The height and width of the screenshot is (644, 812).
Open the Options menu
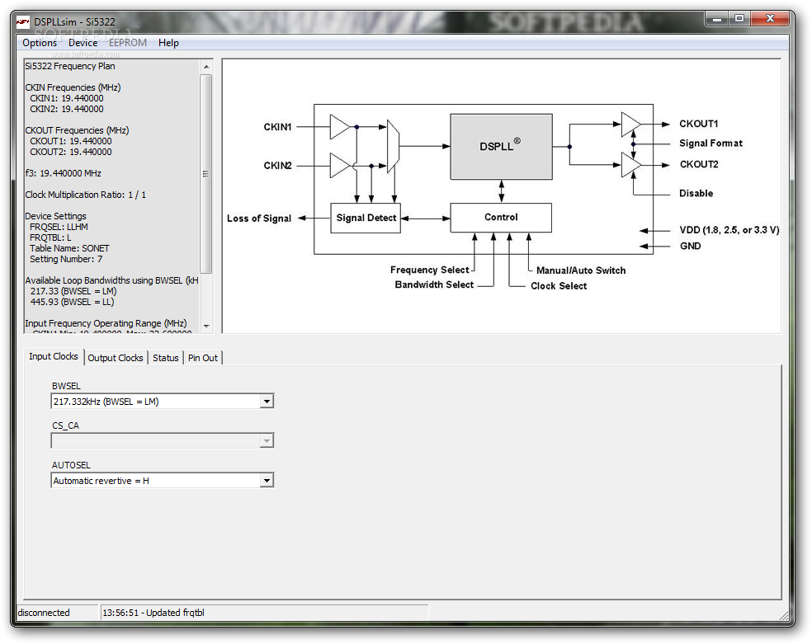40,43
